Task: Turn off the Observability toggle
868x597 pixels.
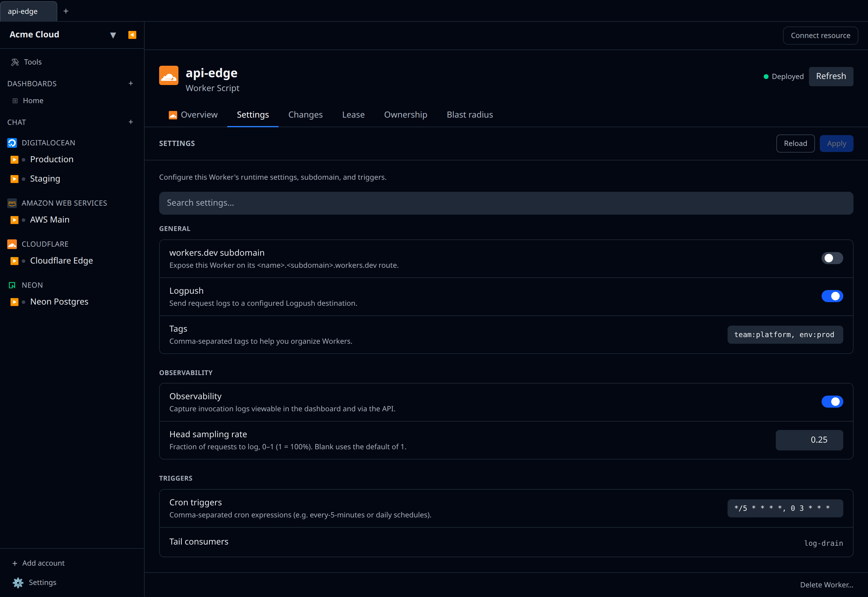Action: [x=832, y=402]
